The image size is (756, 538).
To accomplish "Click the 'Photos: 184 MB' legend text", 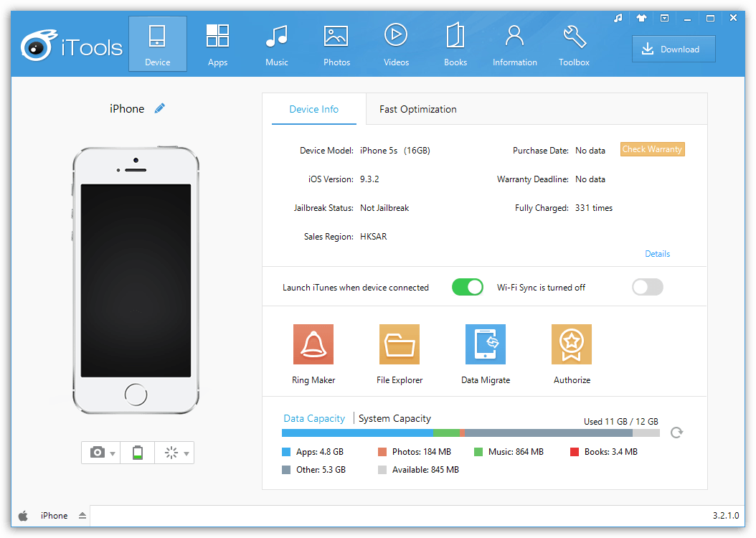I will click(421, 452).
